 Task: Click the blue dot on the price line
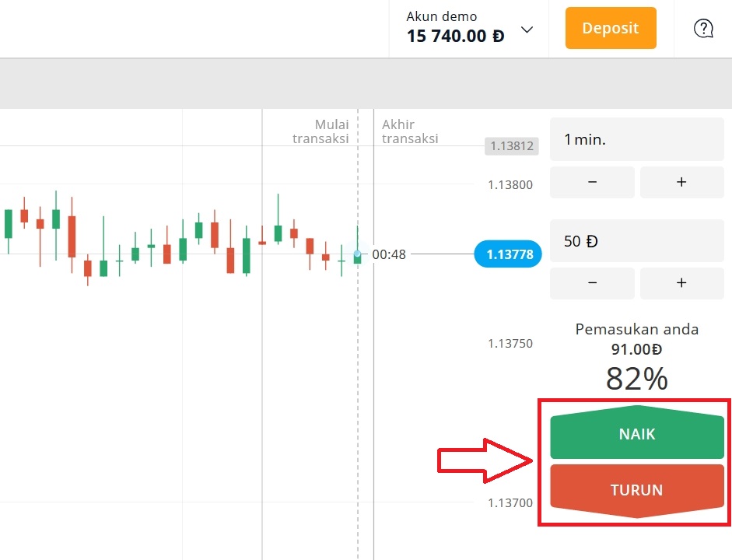pos(357,254)
